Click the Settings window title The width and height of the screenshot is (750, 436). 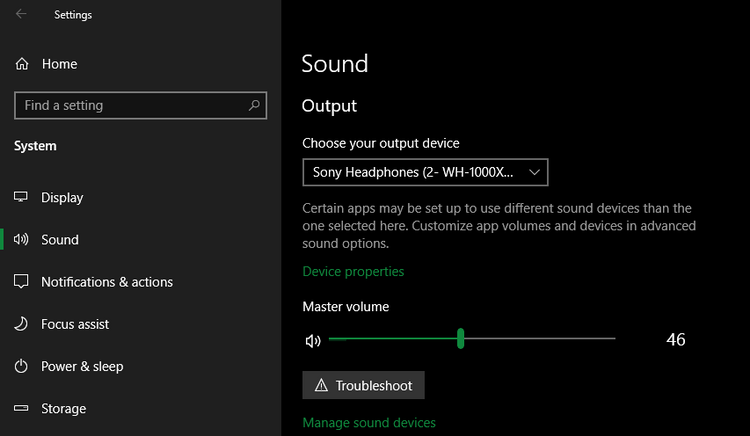73,15
